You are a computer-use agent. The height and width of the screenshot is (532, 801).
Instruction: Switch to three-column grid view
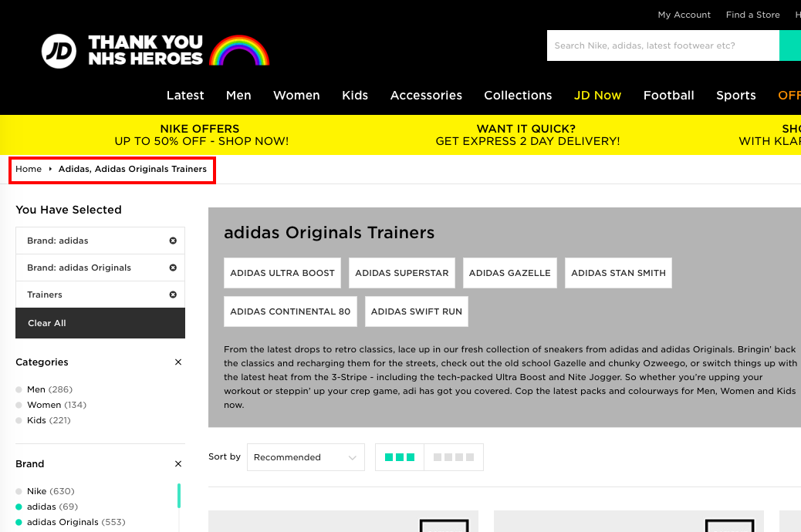point(400,457)
